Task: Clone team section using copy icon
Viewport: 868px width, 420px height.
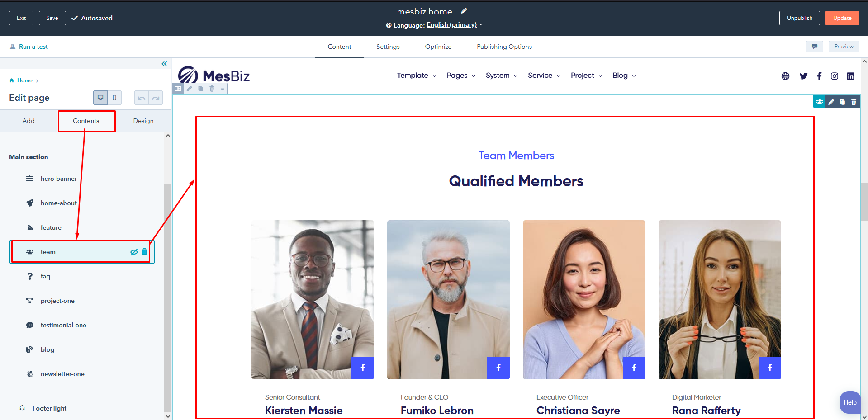Action: pyautogui.click(x=842, y=102)
